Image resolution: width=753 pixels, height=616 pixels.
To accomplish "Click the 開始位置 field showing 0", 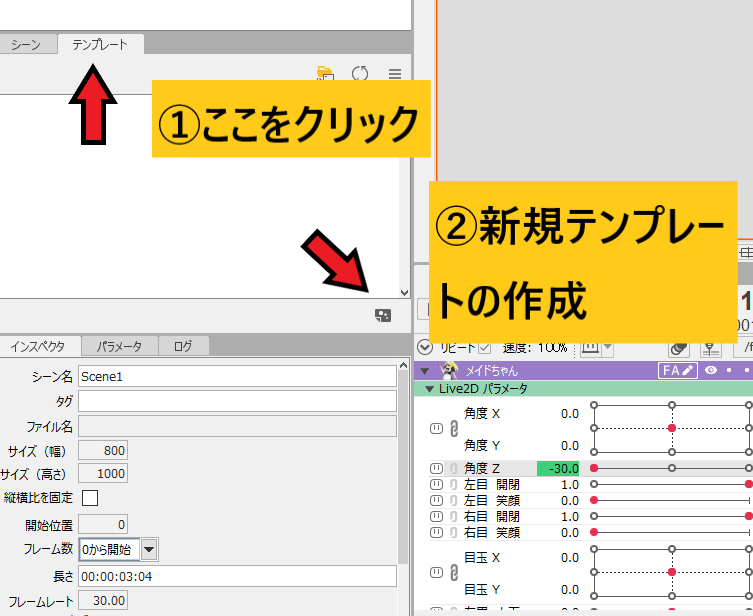I will [103, 524].
